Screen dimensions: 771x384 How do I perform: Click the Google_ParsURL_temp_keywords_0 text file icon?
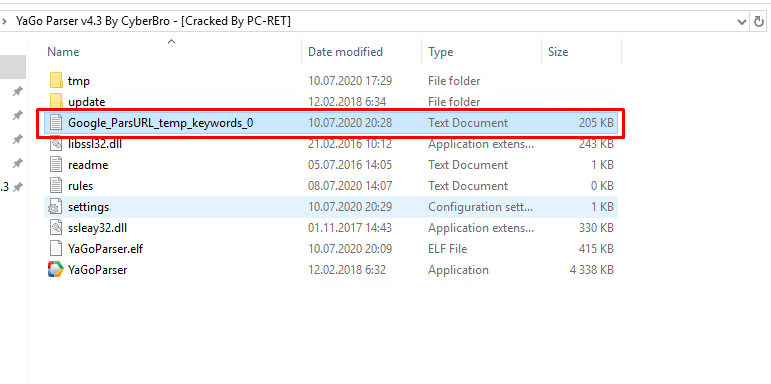pyautogui.click(x=56, y=122)
